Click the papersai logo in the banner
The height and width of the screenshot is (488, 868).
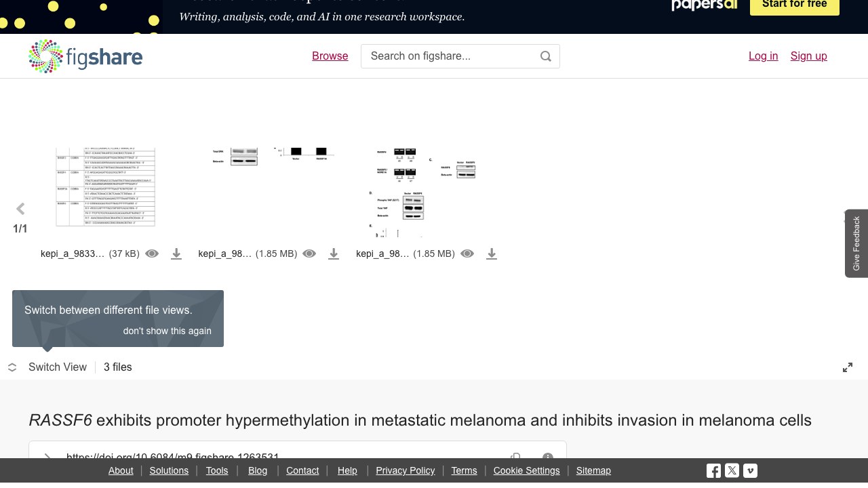[704, 5]
